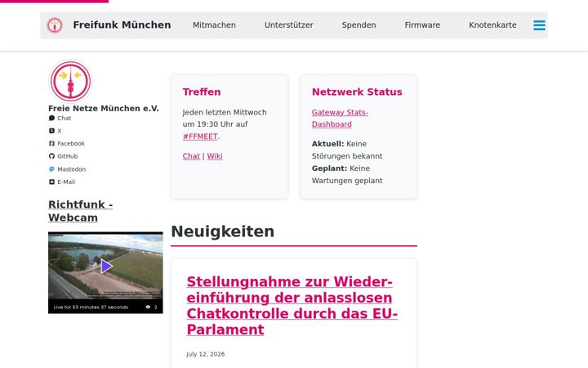Open the Gateway Stats-Dashboard link
Screen dimensions: 588x368
pos(340,119)
